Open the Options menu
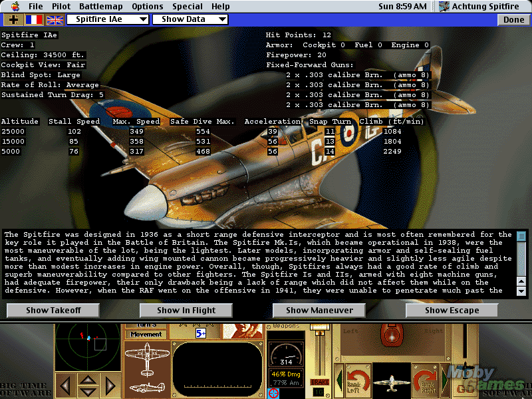This screenshot has width=532, height=399. (x=147, y=7)
